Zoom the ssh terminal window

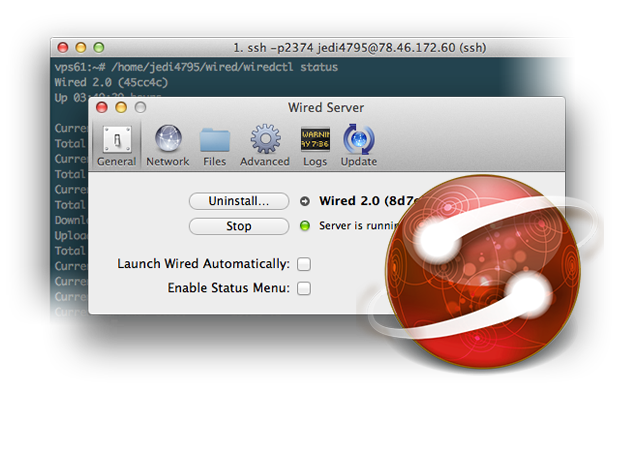click(99, 48)
